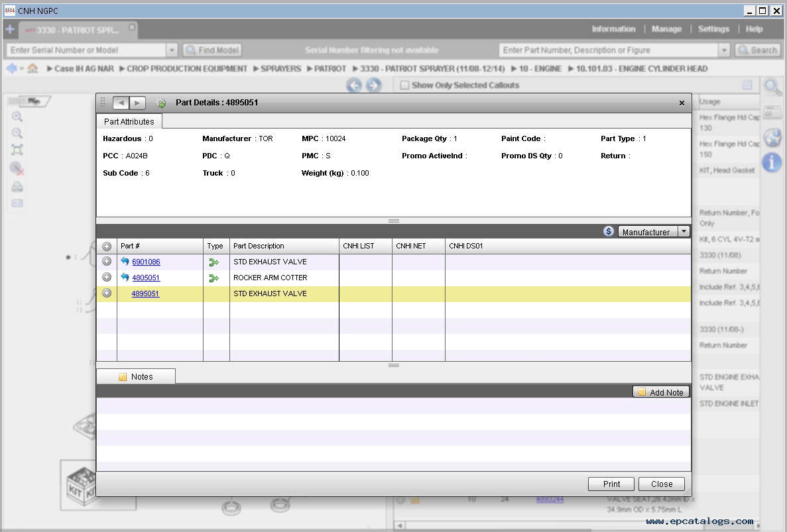Click the Find Model button
Image resolution: width=787 pixels, height=532 pixels.
[x=212, y=50]
